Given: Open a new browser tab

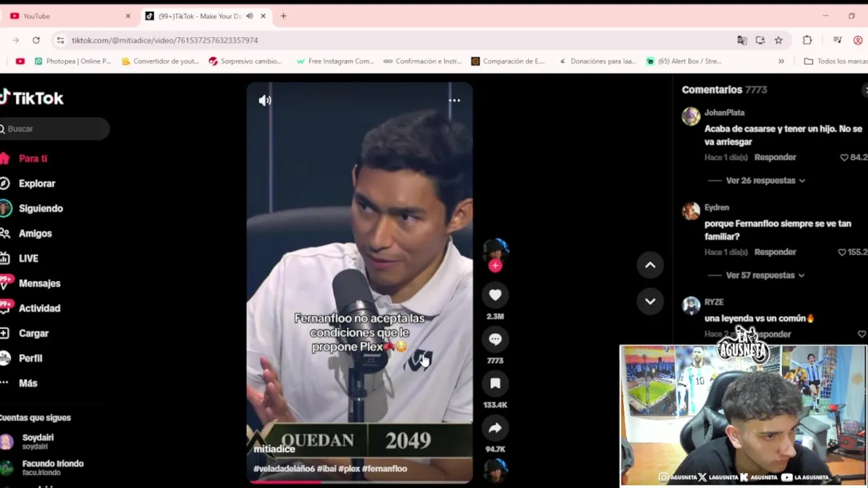Looking at the screenshot, I should pyautogui.click(x=283, y=16).
